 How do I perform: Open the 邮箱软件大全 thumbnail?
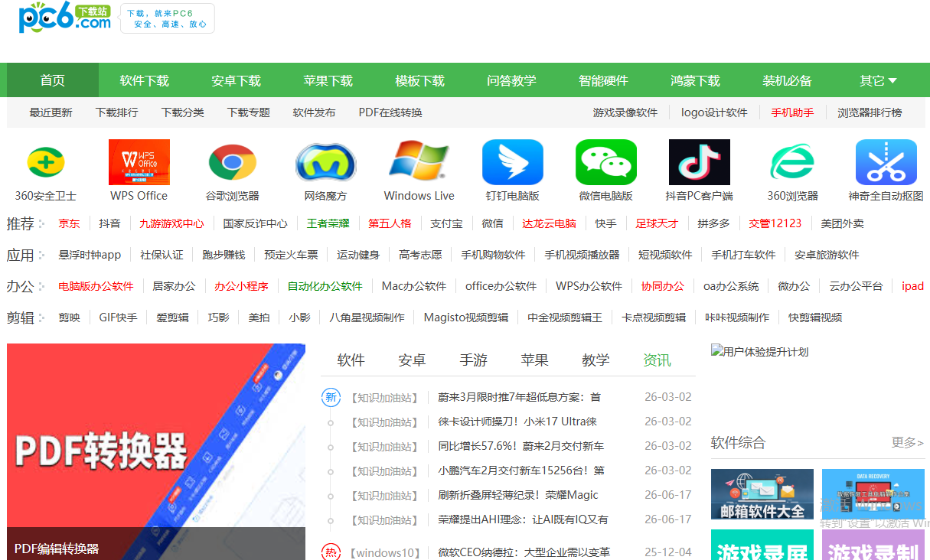tap(762, 494)
